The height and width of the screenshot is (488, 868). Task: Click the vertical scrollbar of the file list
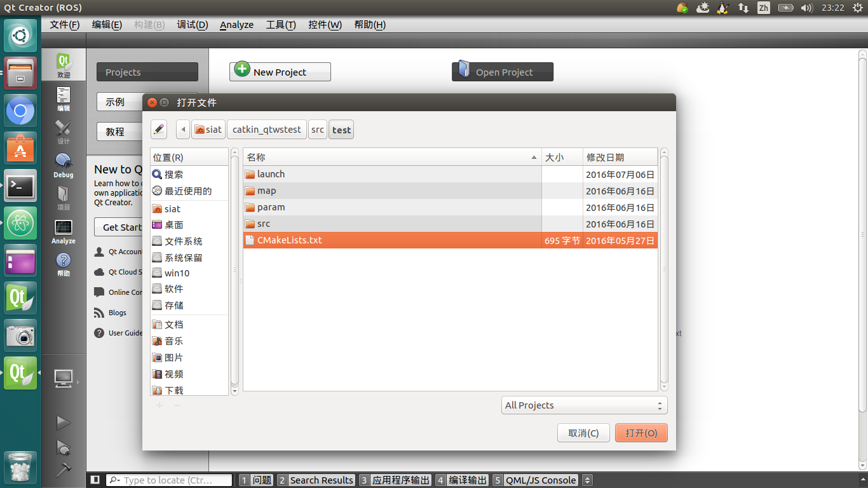click(x=664, y=269)
